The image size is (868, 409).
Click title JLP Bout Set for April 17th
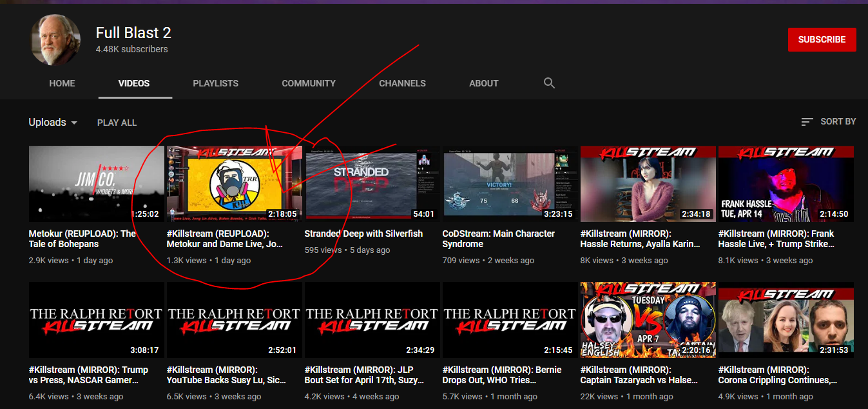coord(364,375)
